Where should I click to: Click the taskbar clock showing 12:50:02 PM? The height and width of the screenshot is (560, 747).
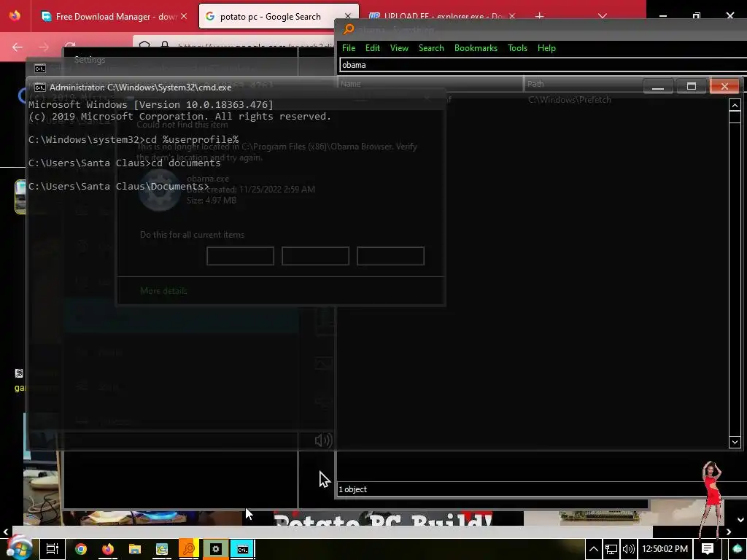point(665,549)
